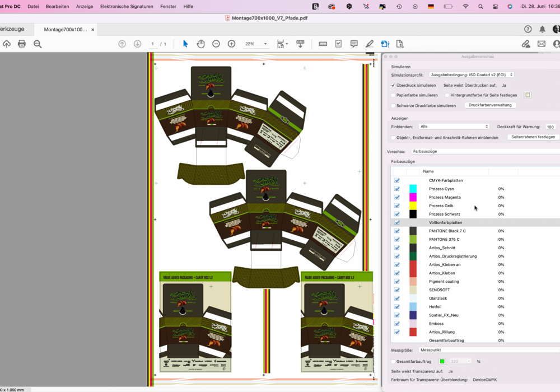This screenshot has width=560, height=392.
Task: Open macOS Control Center icon
Action: [496, 6]
